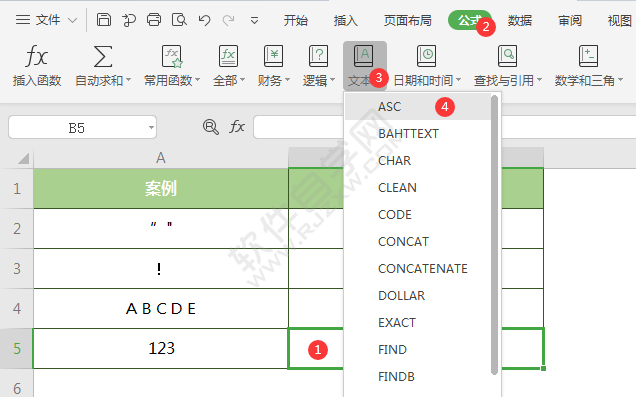
Task: Click the Save icon
Action: [x=104, y=19]
